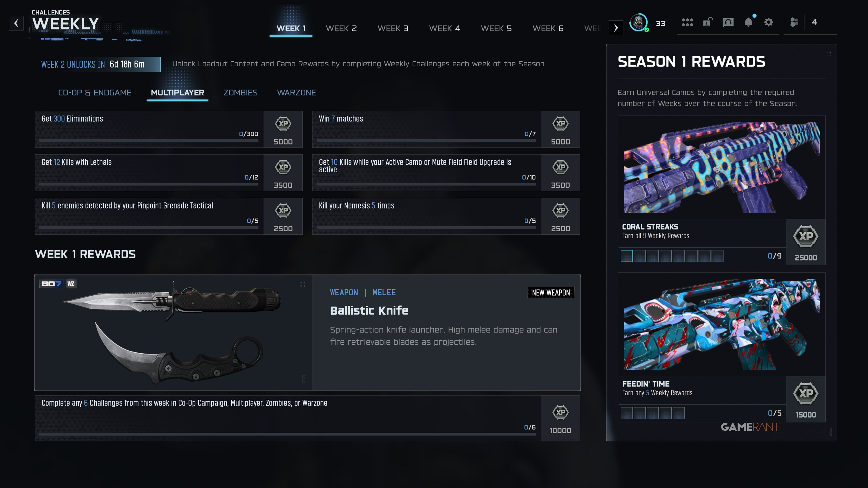Image resolution: width=868 pixels, height=488 pixels.
Task: Select the Co-Op & Endgame tab
Action: pos(95,93)
